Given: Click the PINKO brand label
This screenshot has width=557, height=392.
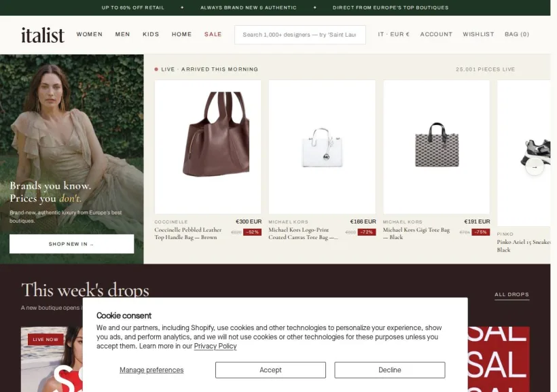Looking at the screenshot, I should [x=505, y=234].
